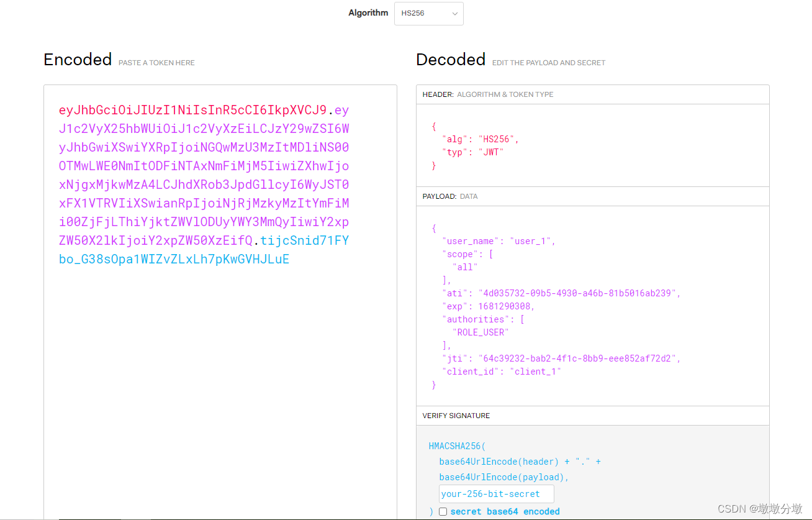Click the HEADER: ALGORITHM & TOKEN TYPE label

(488, 94)
